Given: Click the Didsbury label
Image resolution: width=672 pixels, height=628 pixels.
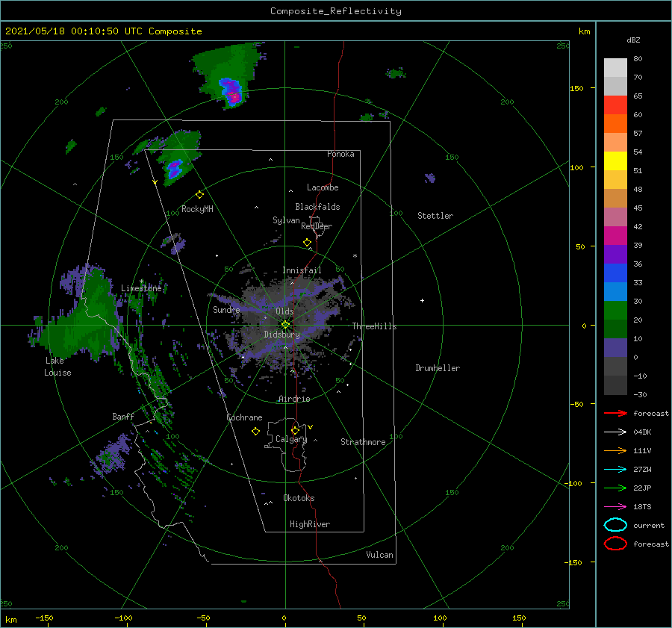Looking at the screenshot, I should (x=282, y=335).
